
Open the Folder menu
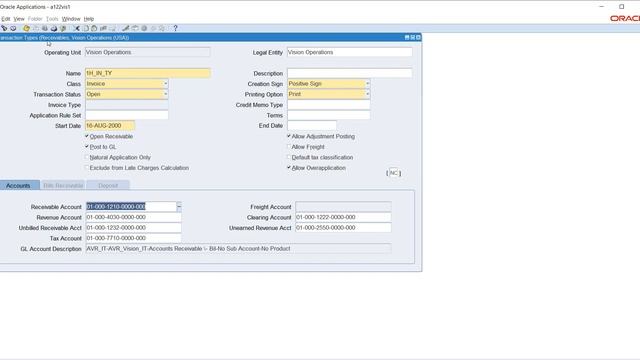coord(35,19)
